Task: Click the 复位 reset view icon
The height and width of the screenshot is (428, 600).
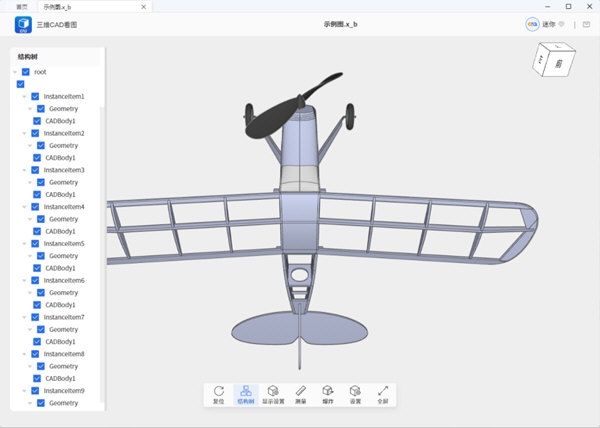Action: (218, 394)
